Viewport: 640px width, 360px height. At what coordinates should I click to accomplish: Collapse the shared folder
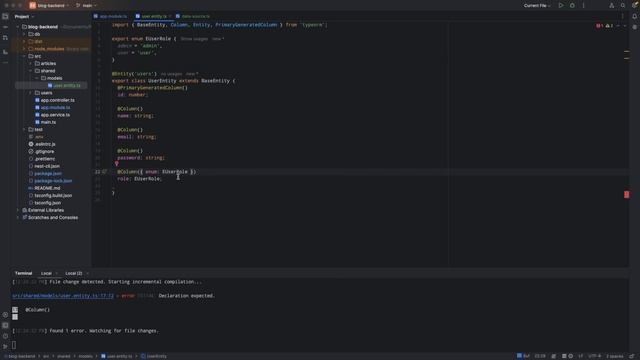[31, 71]
